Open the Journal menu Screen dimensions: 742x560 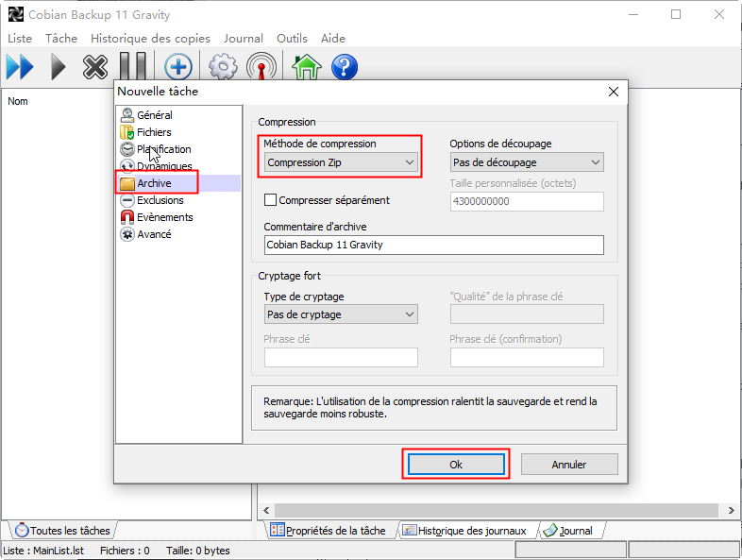coord(244,39)
